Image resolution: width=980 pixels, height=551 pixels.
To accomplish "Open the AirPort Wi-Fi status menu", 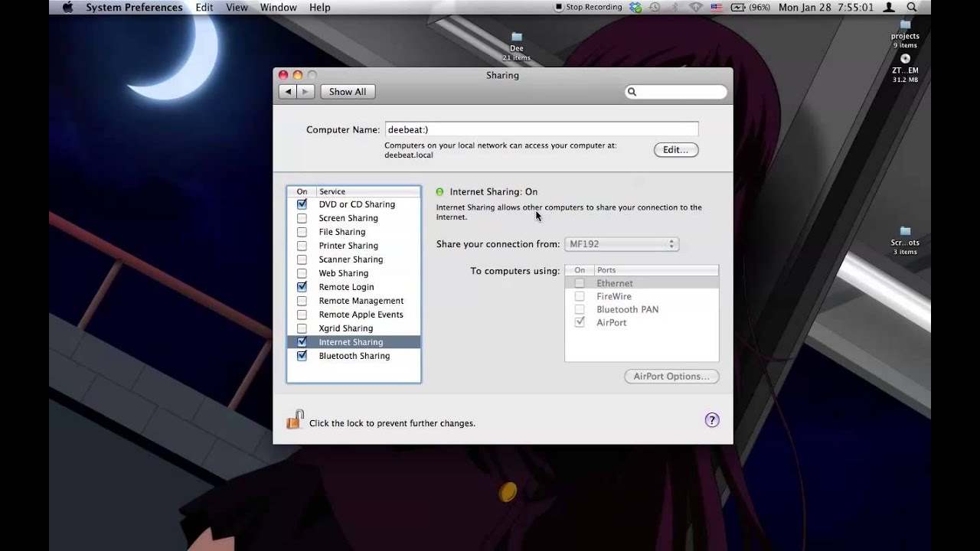I will tap(695, 8).
